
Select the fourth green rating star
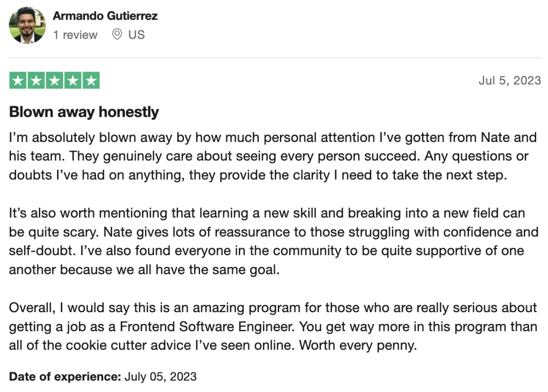[x=72, y=80]
